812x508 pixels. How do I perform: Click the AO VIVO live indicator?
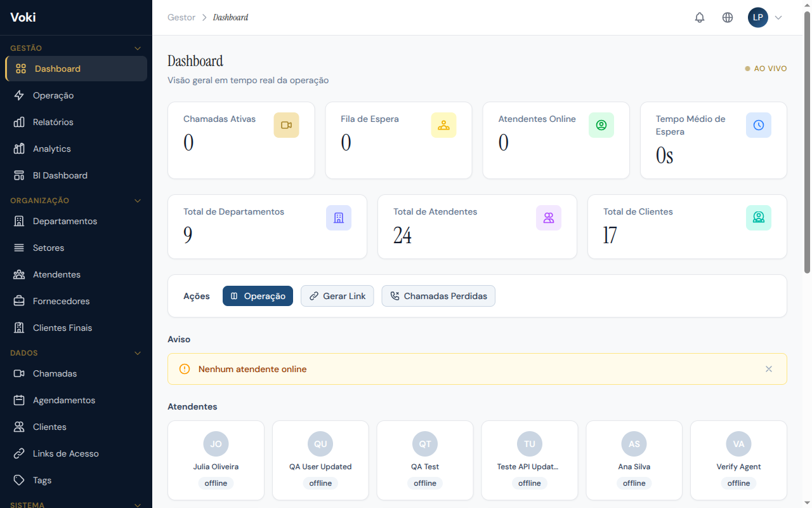[766, 68]
